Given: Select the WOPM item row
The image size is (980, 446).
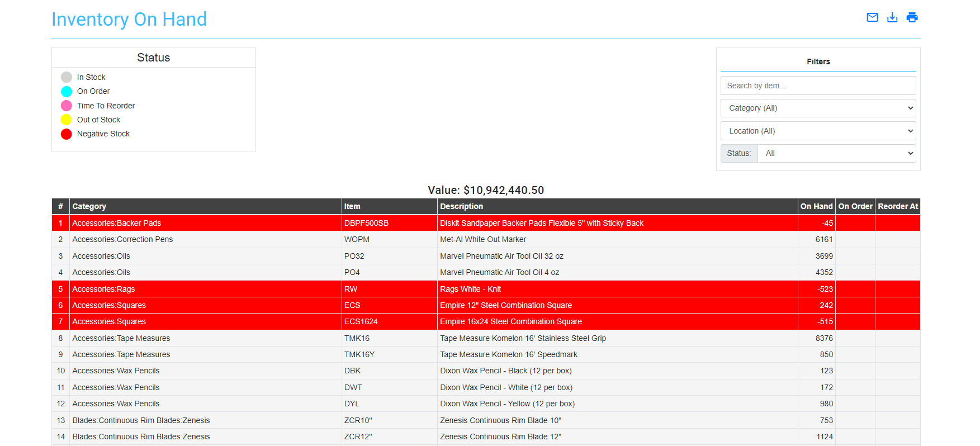Looking at the screenshot, I should tap(357, 239).
